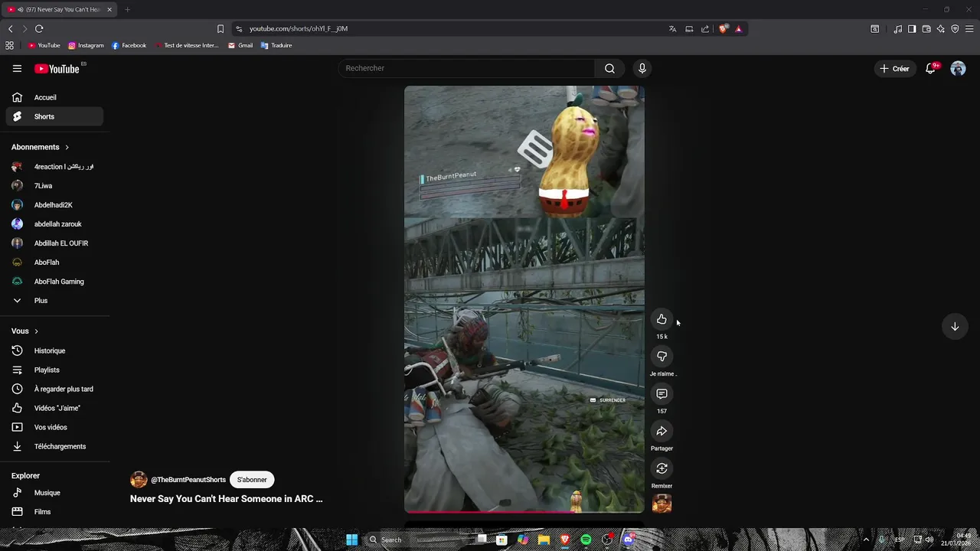Open the browser main menu hamburger
The height and width of the screenshot is (551, 980).
tap(969, 29)
